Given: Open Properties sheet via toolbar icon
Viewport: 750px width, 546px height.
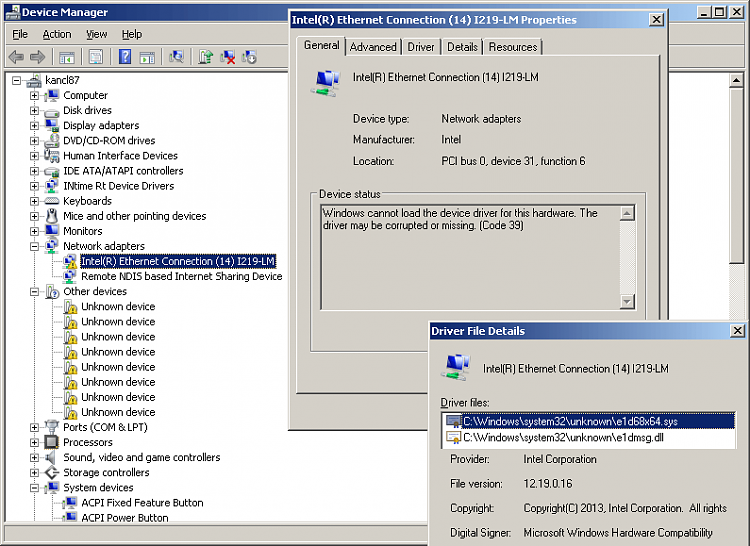Looking at the screenshot, I should (96, 57).
